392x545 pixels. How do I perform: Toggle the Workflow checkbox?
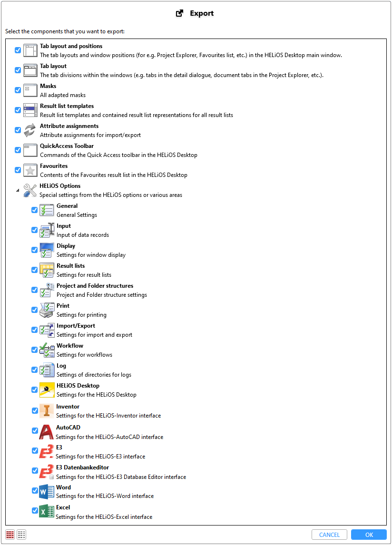pyautogui.click(x=34, y=350)
